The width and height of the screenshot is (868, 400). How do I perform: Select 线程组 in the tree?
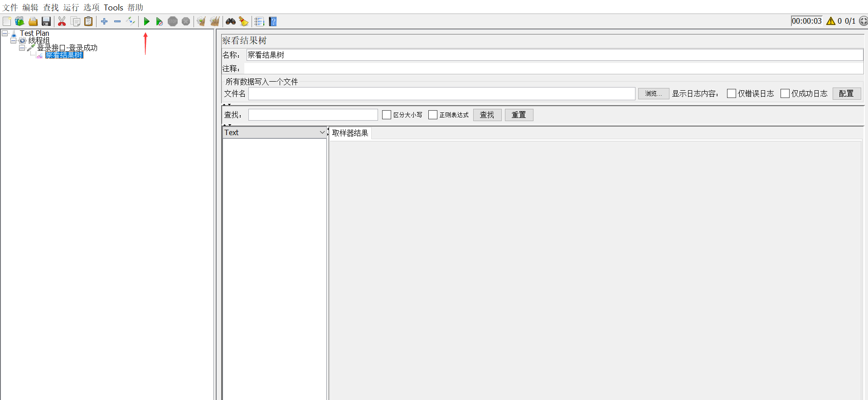(x=39, y=40)
